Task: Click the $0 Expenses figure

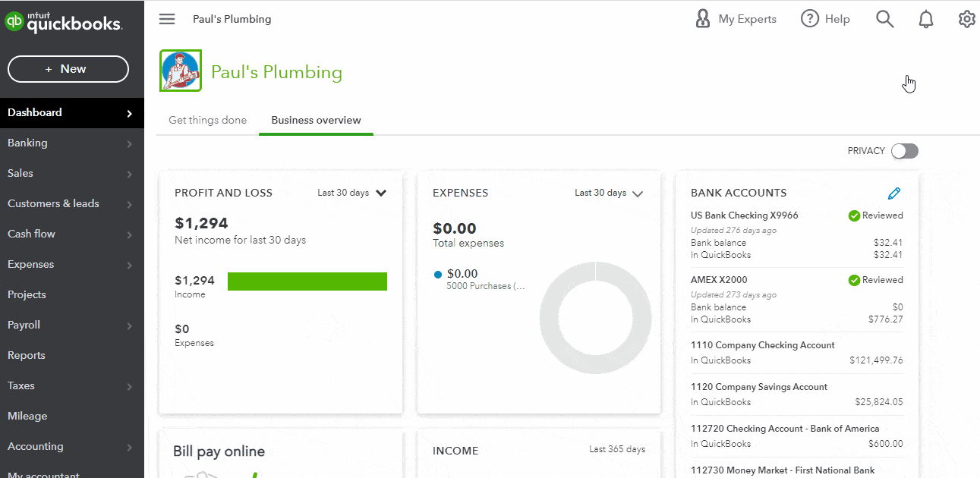Action: [x=182, y=329]
